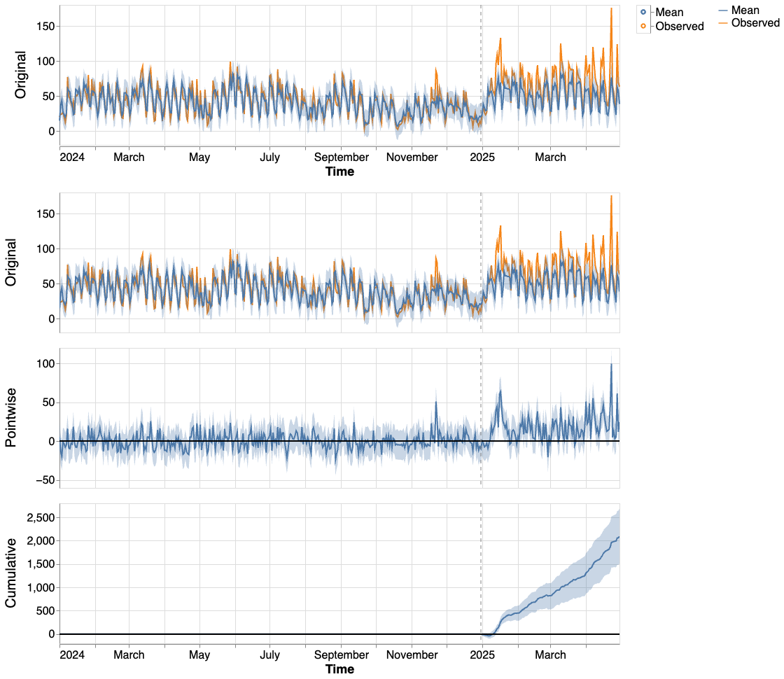Click the blue Mean circle legend symbol
Screen dimensions: 784x679
pyautogui.click(x=643, y=12)
